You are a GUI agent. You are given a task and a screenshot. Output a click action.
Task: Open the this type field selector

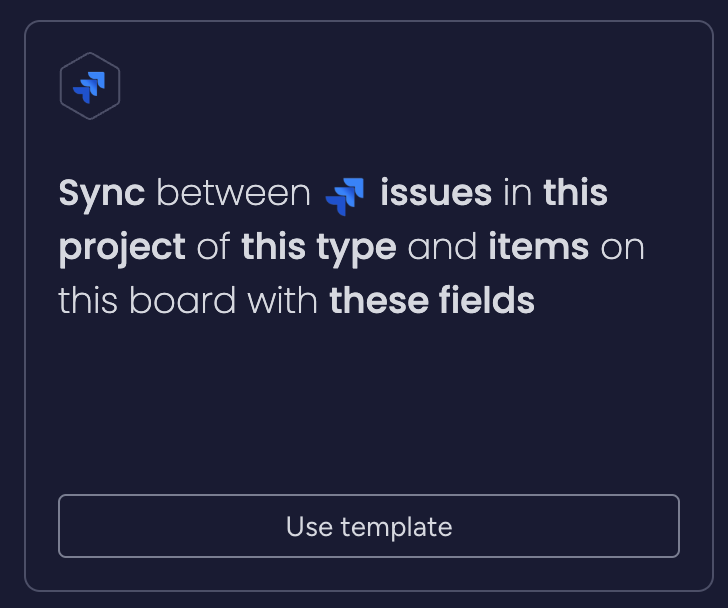tap(319, 248)
